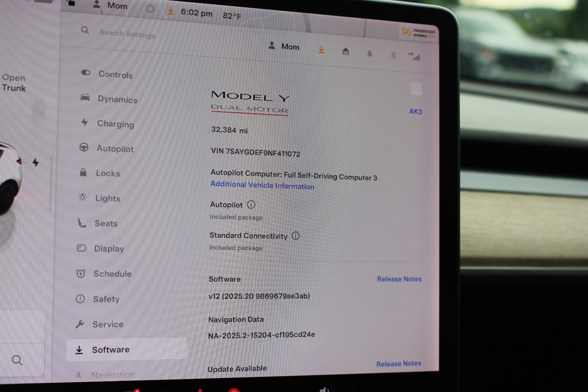The width and height of the screenshot is (588, 392).
Task: Click the Locks padlock icon
Action: [83, 172]
